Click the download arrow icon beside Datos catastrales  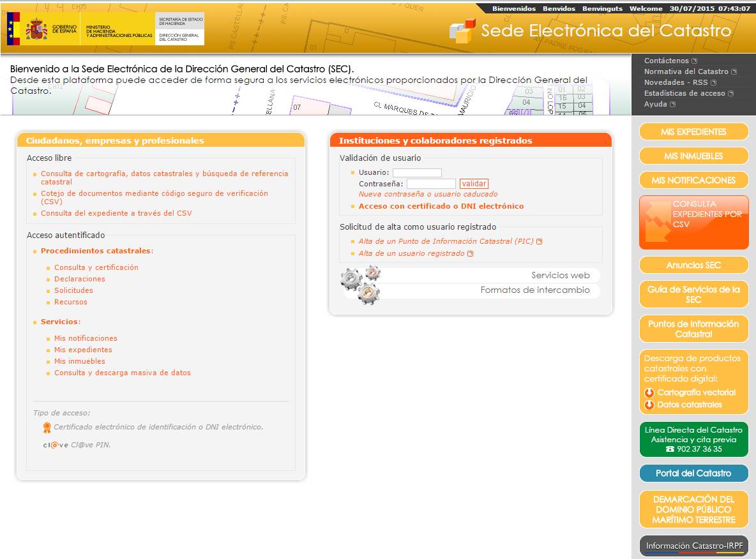649,405
